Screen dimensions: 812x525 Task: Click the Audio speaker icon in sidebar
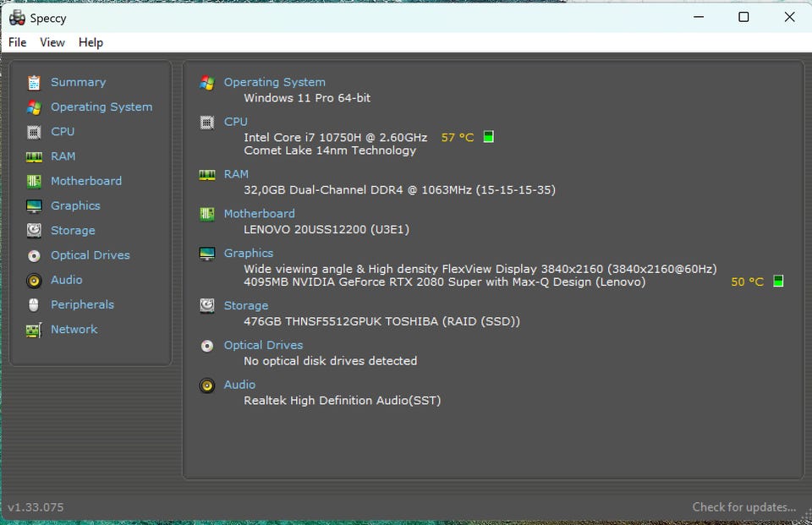coord(34,281)
